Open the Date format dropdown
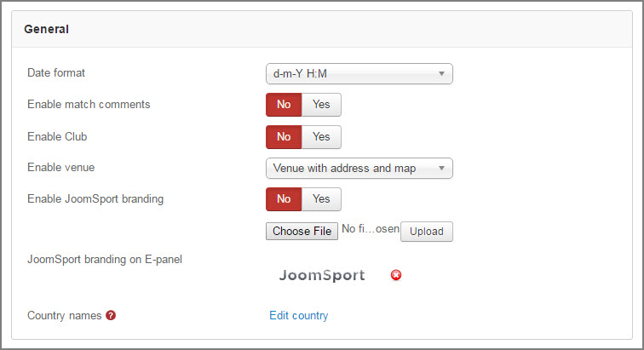 [x=359, y=74]
